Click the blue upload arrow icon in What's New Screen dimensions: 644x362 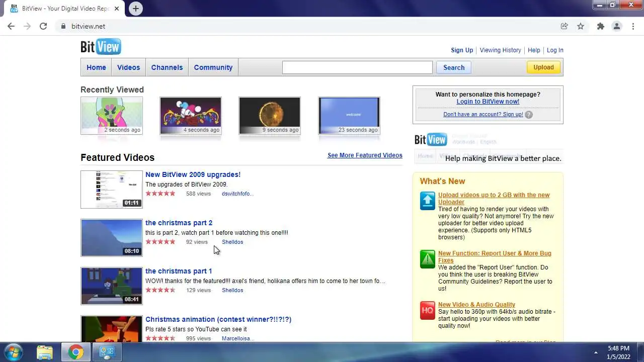click(427, 201)
